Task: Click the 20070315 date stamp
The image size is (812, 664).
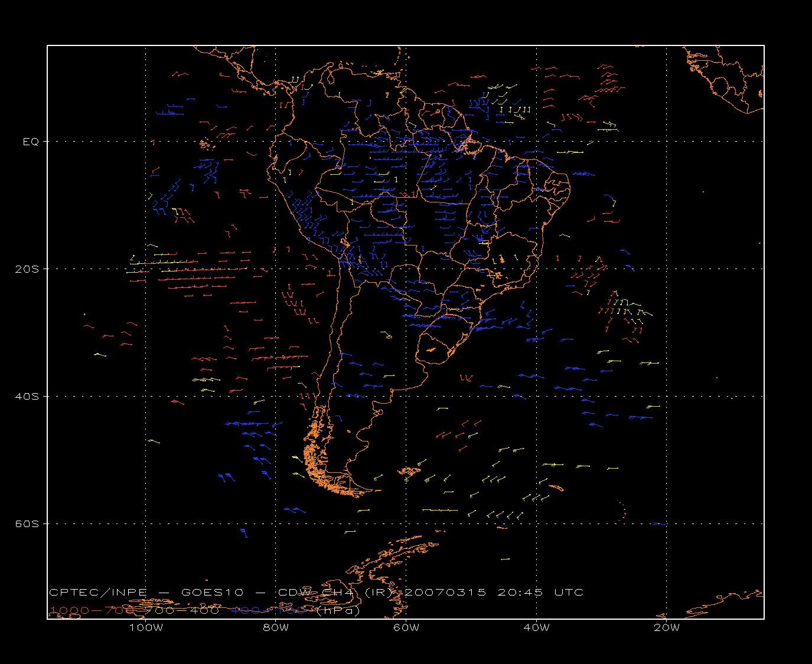Action: point(445,592)
